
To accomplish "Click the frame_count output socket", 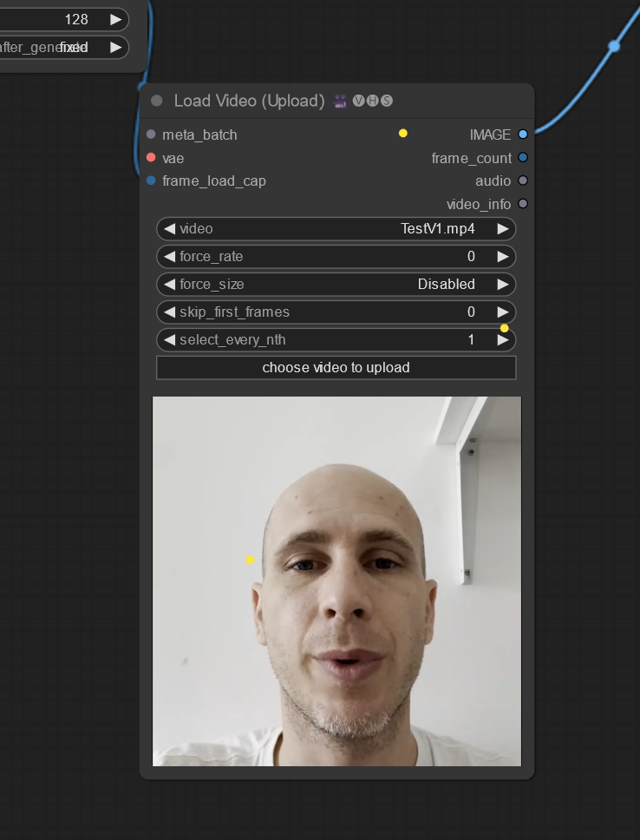I will (523, 158).
